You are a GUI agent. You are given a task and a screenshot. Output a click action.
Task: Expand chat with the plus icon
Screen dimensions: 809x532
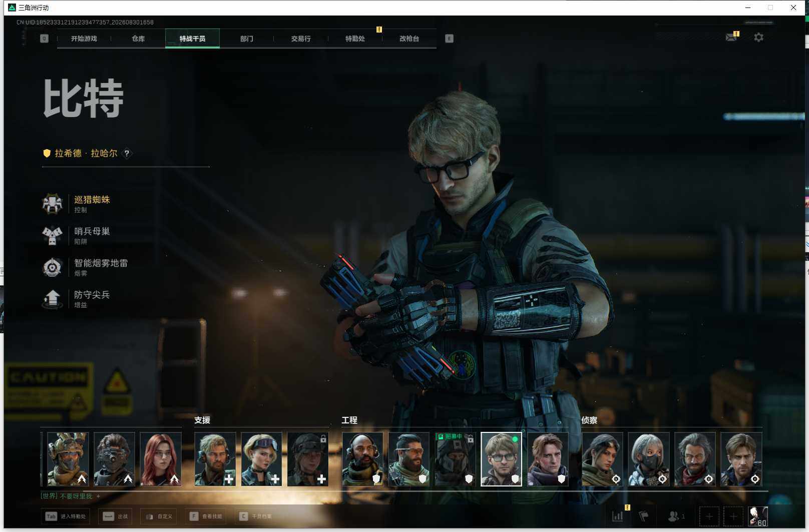coord(98,496)
